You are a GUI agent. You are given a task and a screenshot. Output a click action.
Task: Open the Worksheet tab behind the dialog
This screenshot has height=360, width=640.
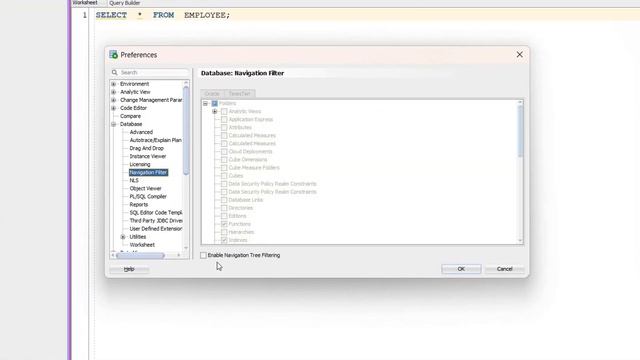[x=85, y=3]
